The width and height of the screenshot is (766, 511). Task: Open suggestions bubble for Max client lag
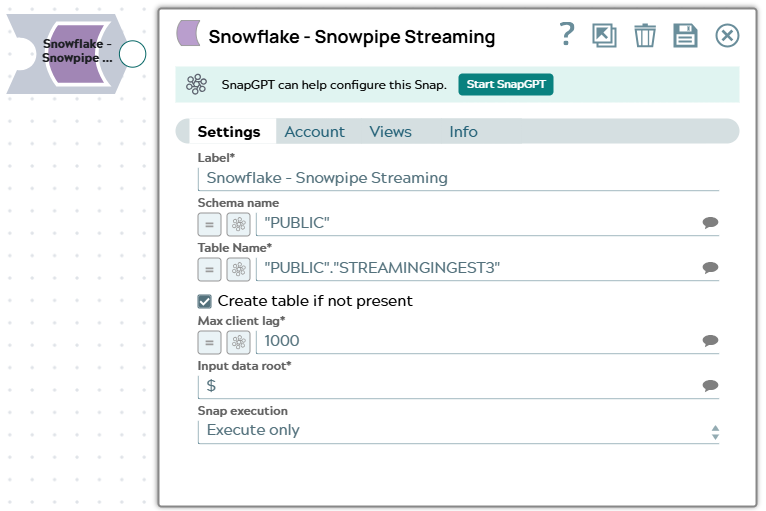pos(710,341)
